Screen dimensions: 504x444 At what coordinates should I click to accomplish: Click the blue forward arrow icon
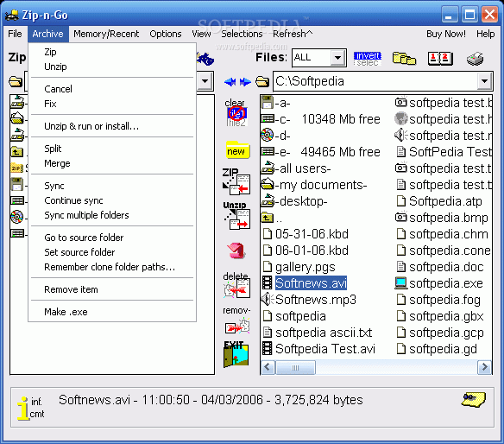(245, 82)
